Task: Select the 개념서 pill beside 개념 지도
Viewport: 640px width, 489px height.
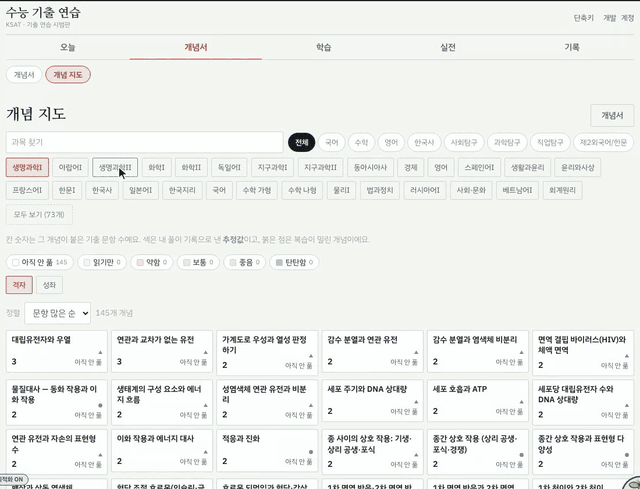Action: [x=24, y=75]
